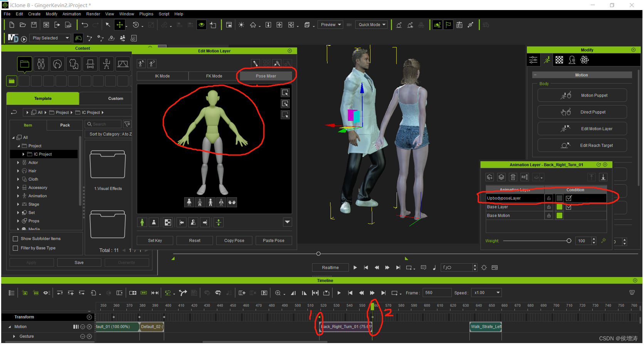This screenshot has width=644, height=345.
Task: Open the Animation category icon in Content
Action: (106, 64)
